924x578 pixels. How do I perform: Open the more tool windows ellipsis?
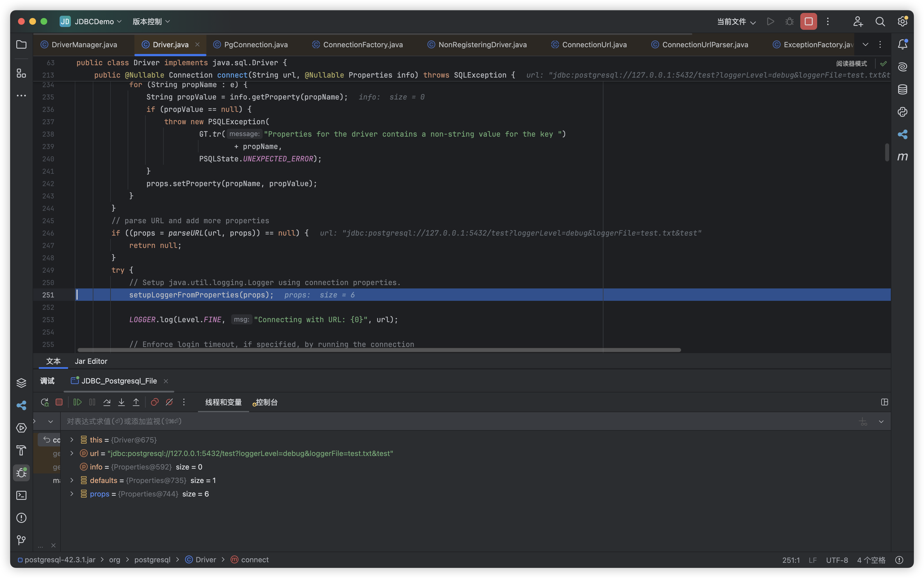click(21, 95)
